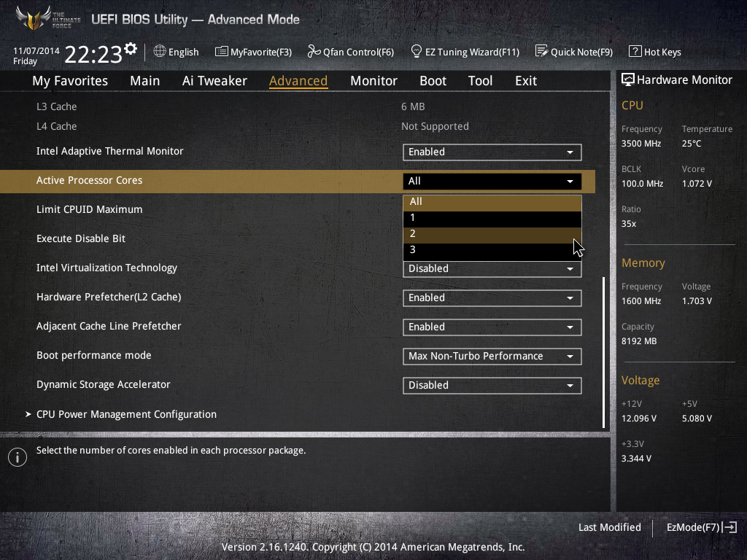Screen dimensions: 747x560
Task: Click Vcore 1.072 V value
Action: click(697, 183)
